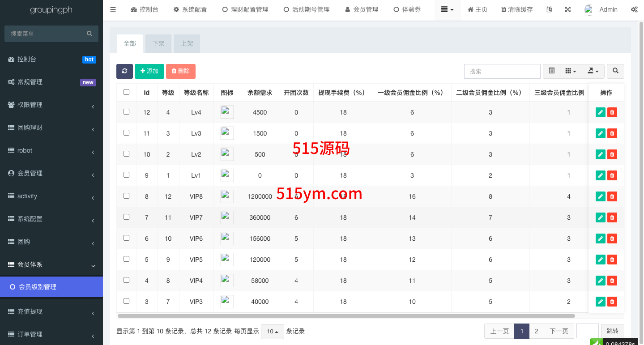Click the fullscreen icon in top bar
The width and height of the screenshot is (644, 345).
pos(567,9)
